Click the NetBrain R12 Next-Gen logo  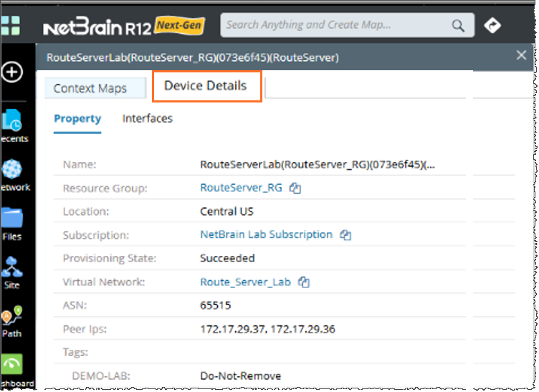tap(124, 26)
